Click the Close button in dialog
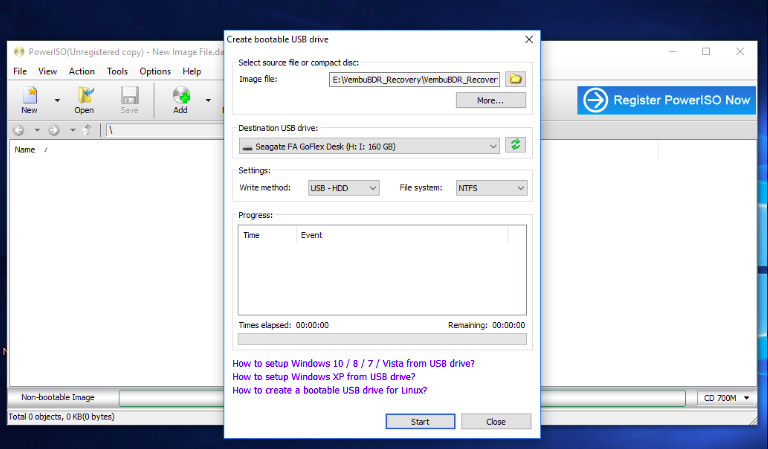Screen dimensions: 768x449 [496, 422]
